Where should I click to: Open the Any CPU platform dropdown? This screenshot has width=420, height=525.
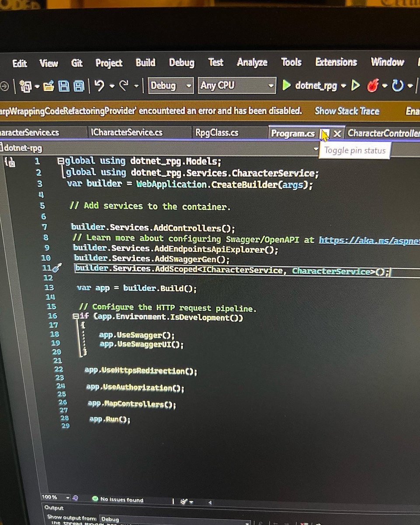[237, 85]
